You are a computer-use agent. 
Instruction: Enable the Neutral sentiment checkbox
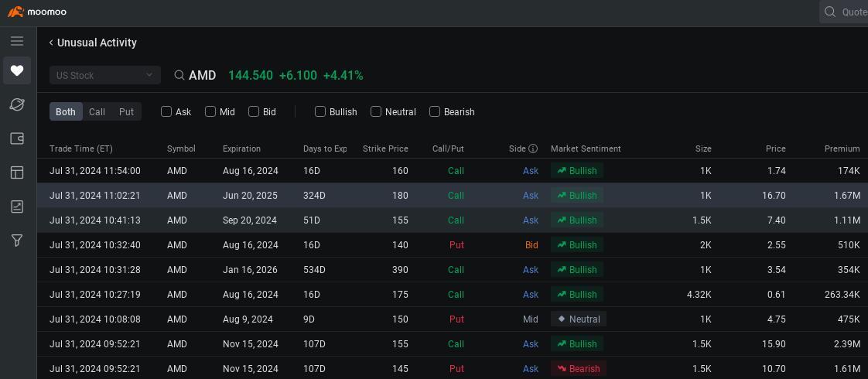376,111
